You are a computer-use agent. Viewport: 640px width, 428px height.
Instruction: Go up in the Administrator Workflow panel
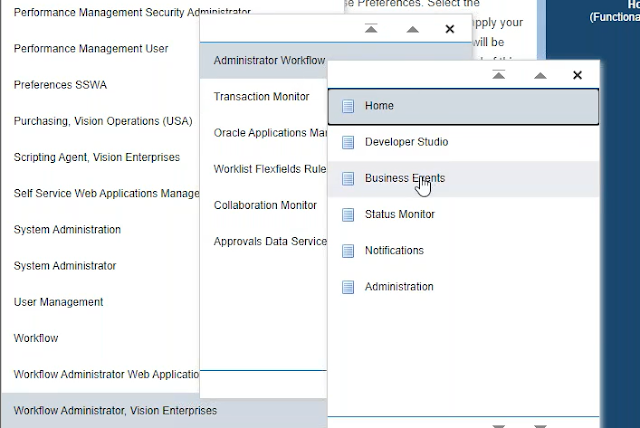point(412,29)
